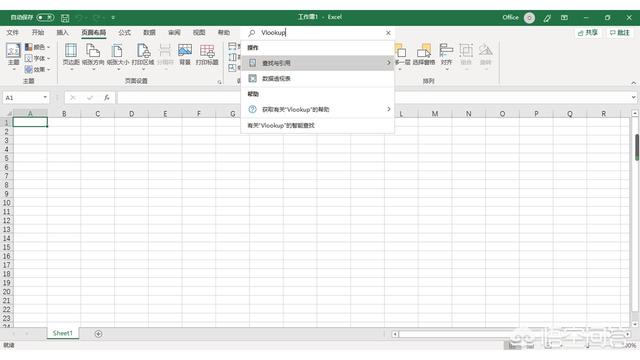Click the vertical scrollbar thumb
The height and width of the screenshot is (360, 640).
pos(636,147)
